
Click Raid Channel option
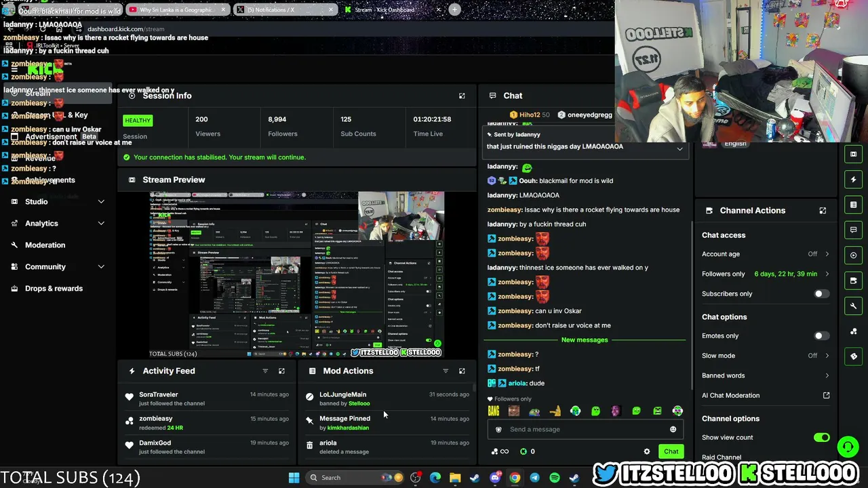(x=722, y=457)
